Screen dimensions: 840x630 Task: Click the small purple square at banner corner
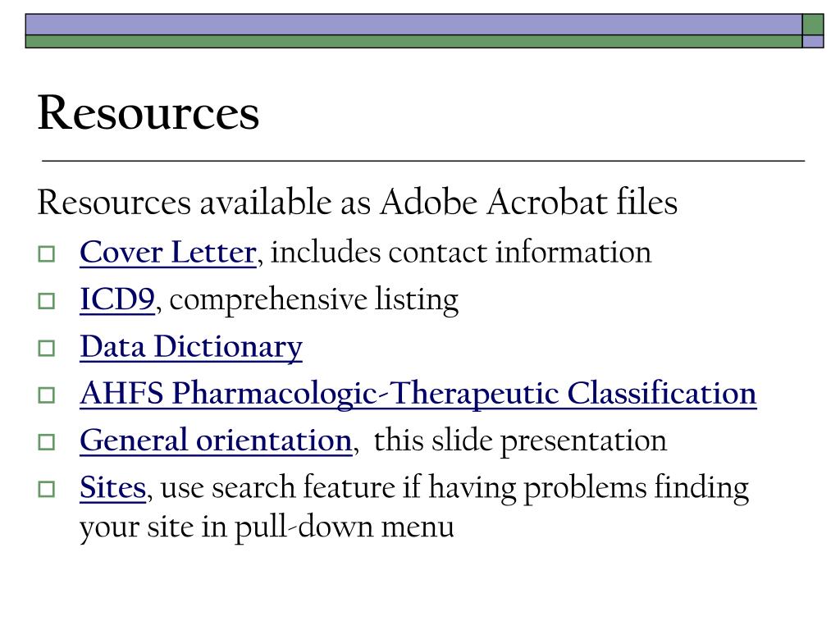(813, 42)
